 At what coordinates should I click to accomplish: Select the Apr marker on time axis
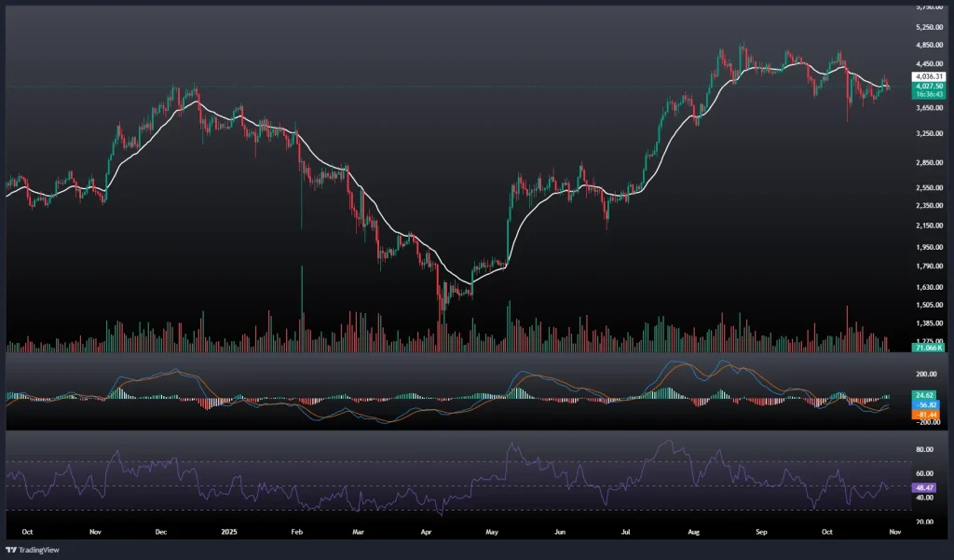426,530
